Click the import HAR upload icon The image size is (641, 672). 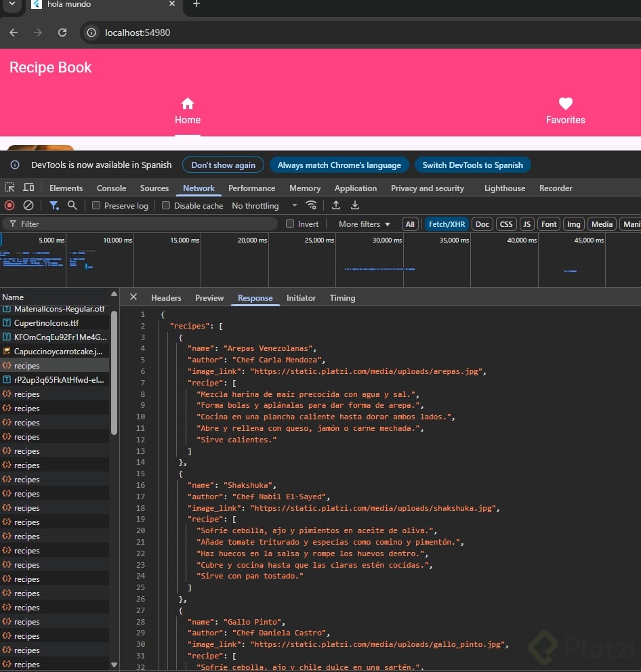point(336,205)
